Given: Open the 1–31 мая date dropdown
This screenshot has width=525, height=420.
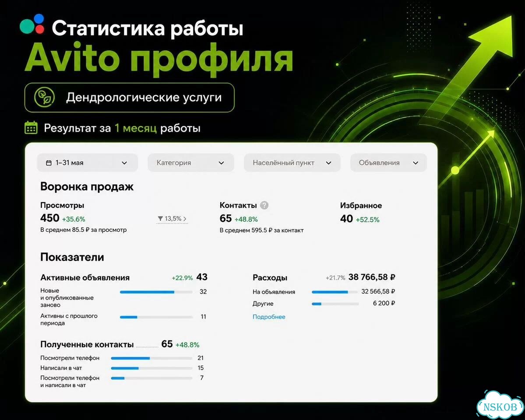Looking at the screenshot, I should (x=88, y=163).
